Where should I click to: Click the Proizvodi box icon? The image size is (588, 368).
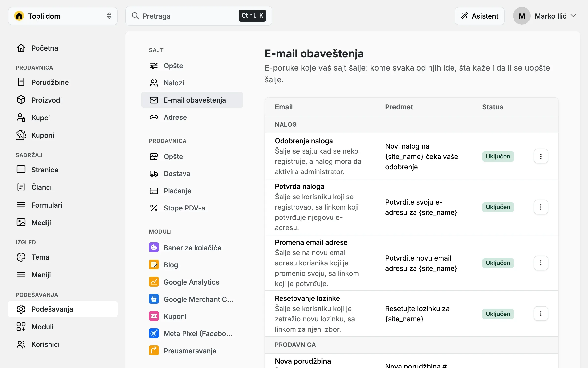click(x=21, y=100)
